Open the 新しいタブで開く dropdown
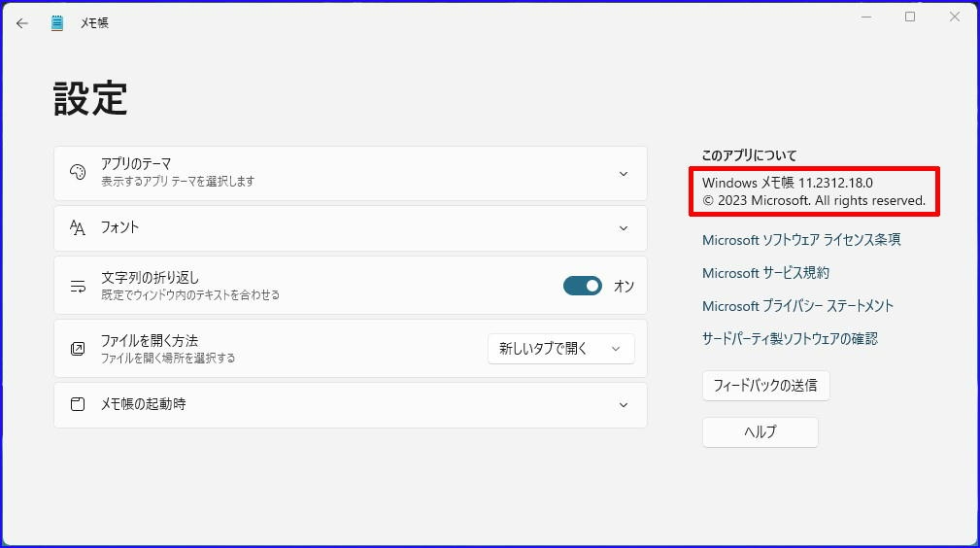This screenshot has width=980, height=548. coord(560,349)
